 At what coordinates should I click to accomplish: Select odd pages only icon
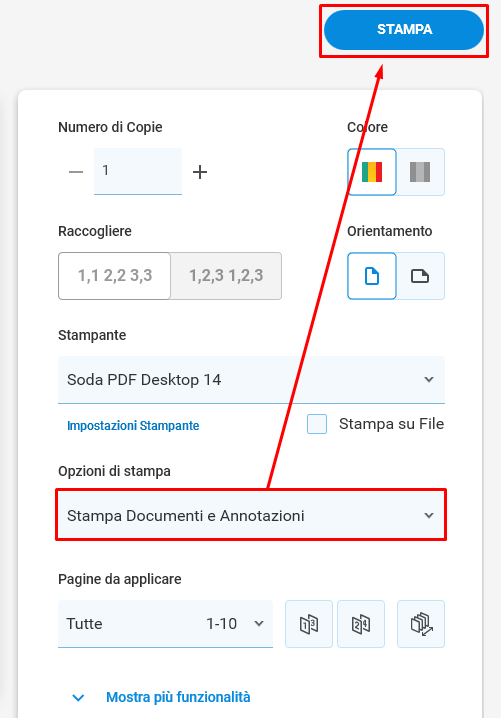coord(309,624)
